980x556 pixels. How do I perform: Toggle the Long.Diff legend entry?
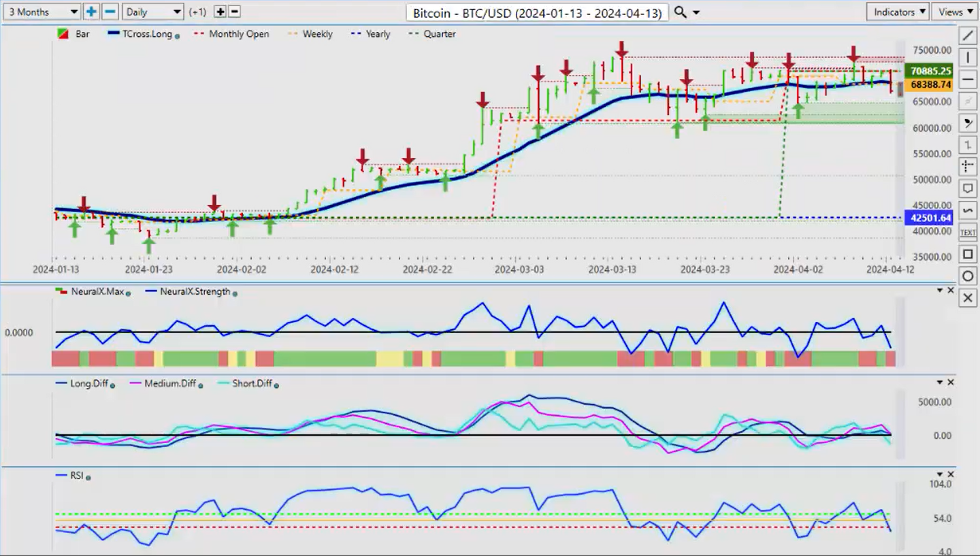(85, 383)
